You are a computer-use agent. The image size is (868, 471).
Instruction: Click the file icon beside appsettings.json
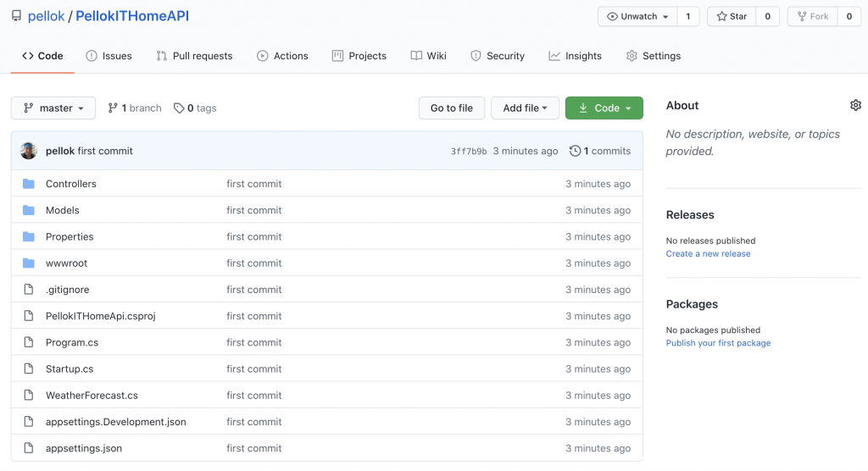(29, 448)
